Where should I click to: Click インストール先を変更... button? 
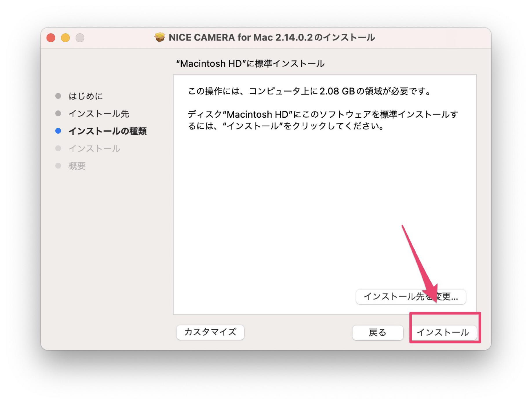(411, 296)
